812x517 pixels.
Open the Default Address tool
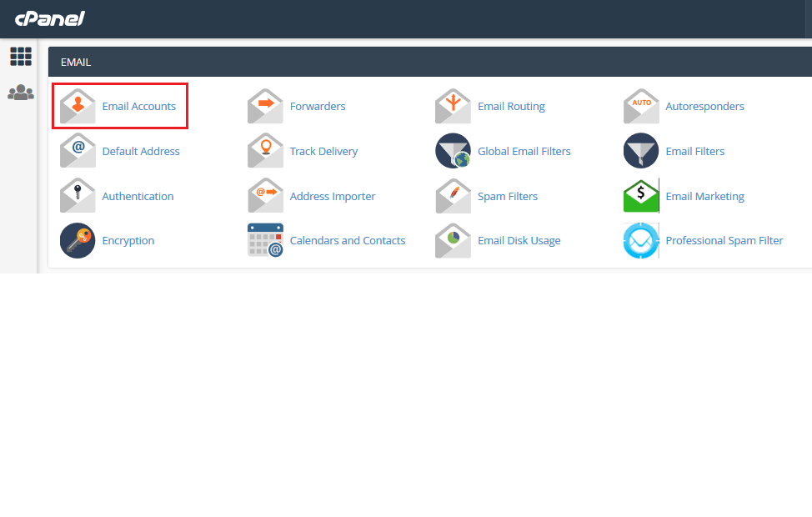[78, 151]
